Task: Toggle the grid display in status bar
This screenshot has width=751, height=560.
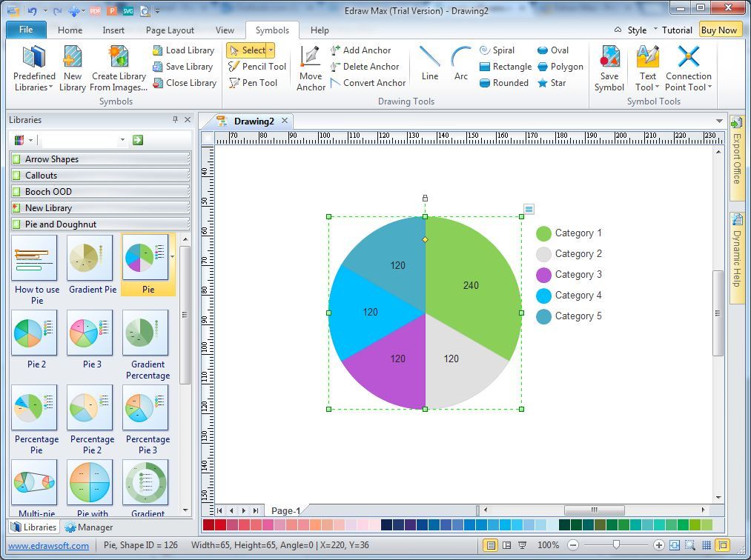Action: 707,545
